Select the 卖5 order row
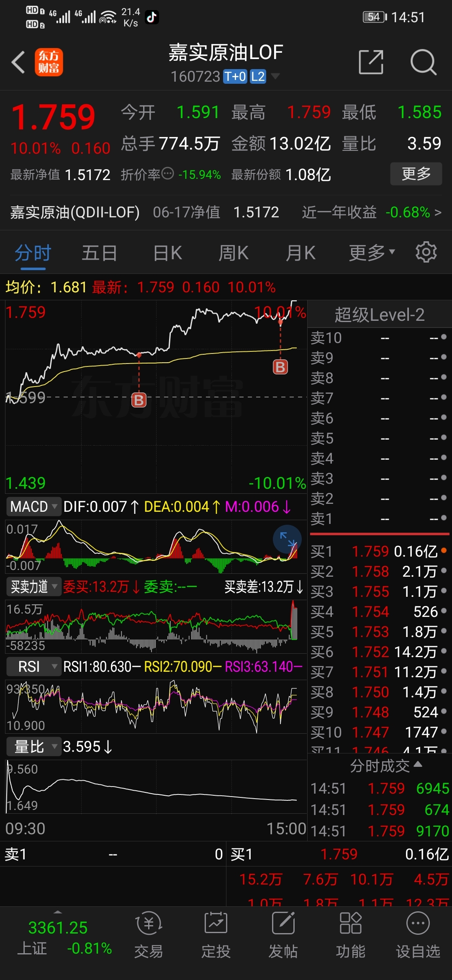The image size is (452, 980). point(379,438)
